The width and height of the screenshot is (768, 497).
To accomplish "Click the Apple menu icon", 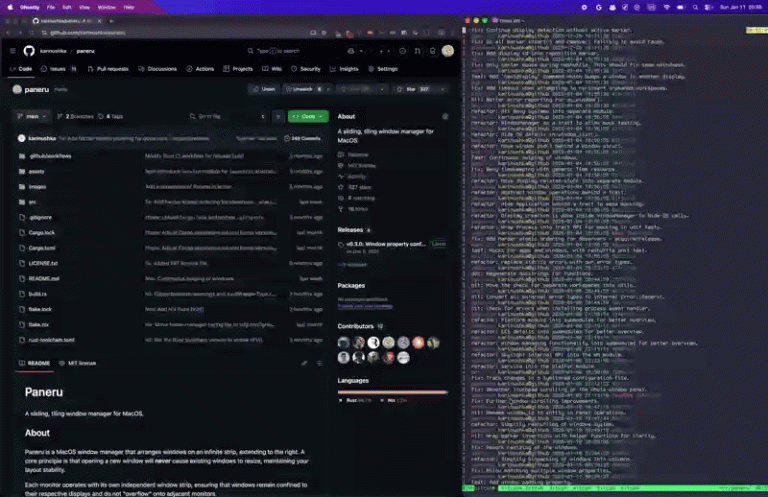I will (10, 7).
